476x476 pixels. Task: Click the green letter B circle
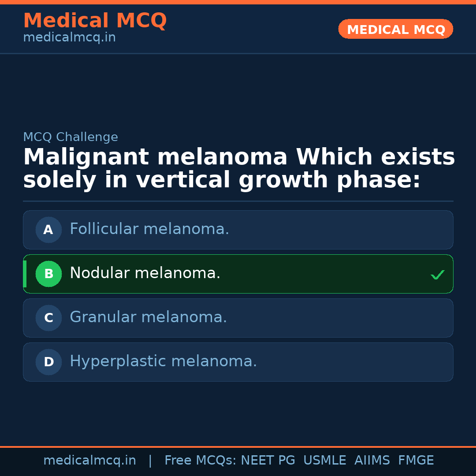pyautogui.click(x=48, y=274)
